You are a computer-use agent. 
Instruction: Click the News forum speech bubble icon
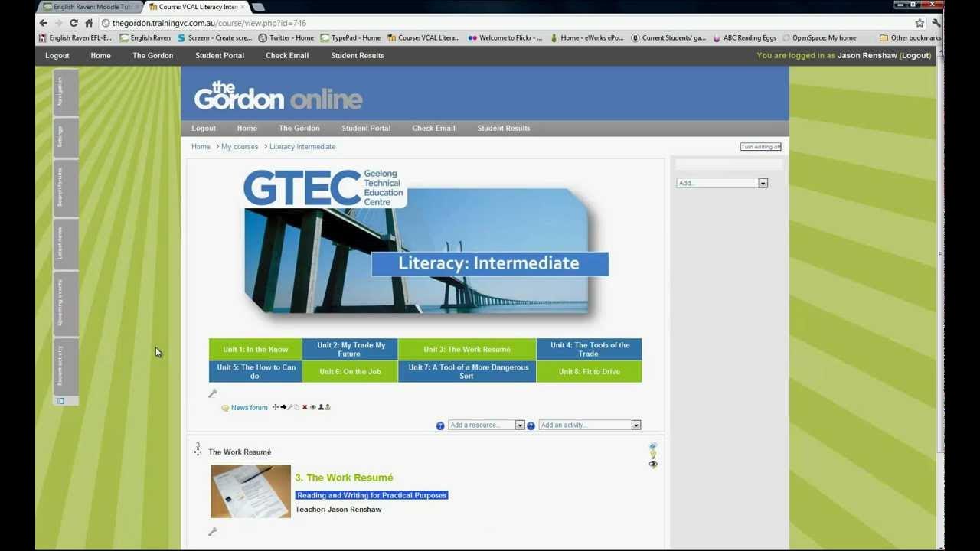tap(225, 408)
